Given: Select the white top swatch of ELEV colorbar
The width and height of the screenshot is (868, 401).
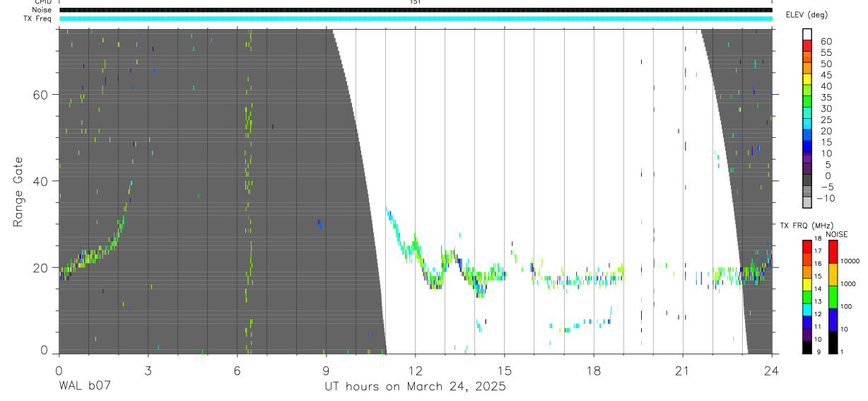Looking at the screenshot, I should point(807,34).
